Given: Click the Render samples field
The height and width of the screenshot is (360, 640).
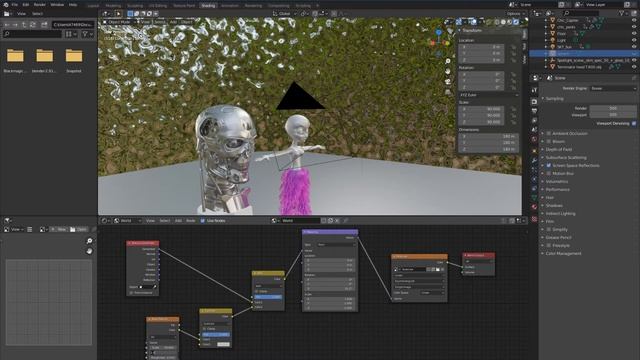Looking at the screenshot, I should pyautogui.click(x=613, y=108).
